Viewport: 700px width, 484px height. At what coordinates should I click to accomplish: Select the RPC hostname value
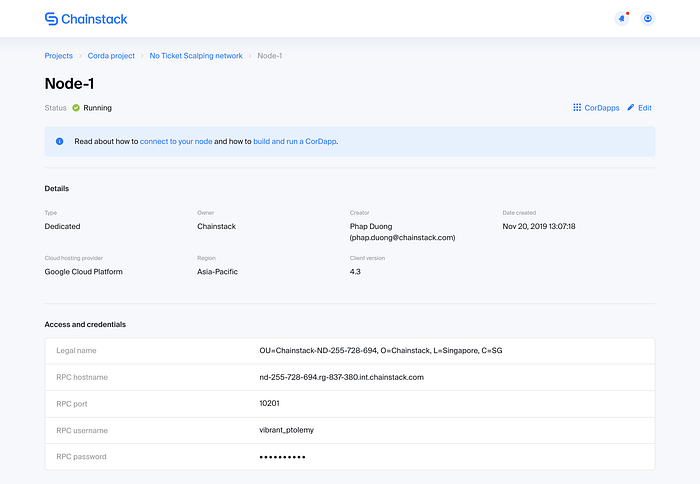(342, 377)
